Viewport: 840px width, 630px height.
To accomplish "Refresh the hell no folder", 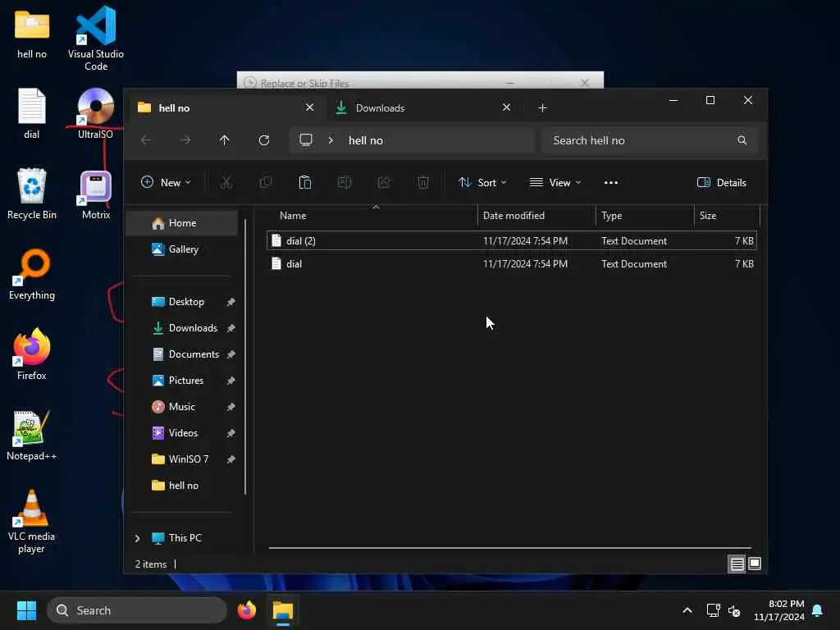I will pos(263,140).
